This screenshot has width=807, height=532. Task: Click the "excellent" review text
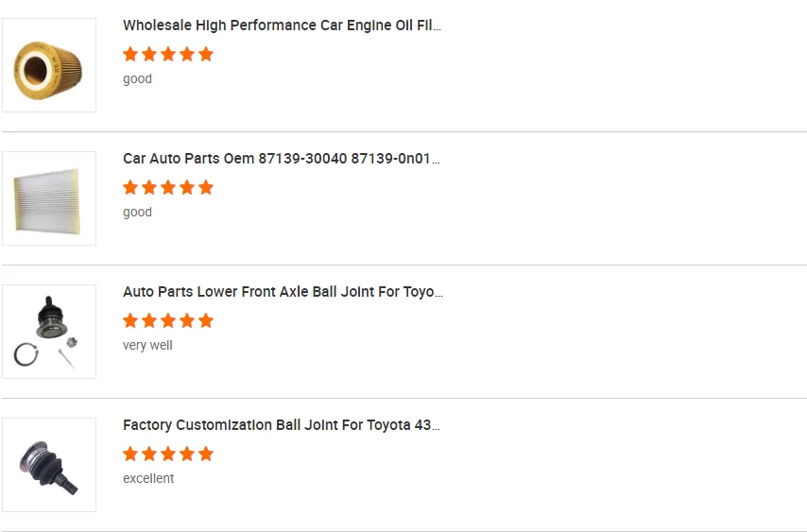[148, 479]
